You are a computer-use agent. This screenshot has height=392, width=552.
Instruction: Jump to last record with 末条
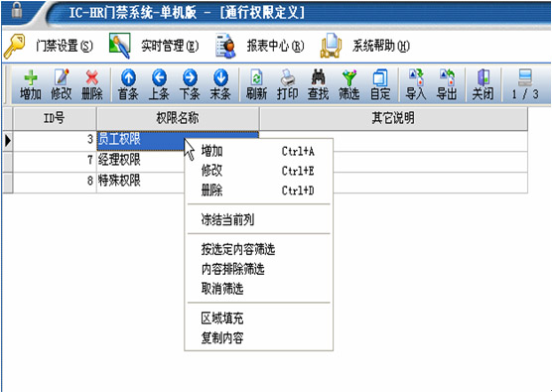[220, 84]
